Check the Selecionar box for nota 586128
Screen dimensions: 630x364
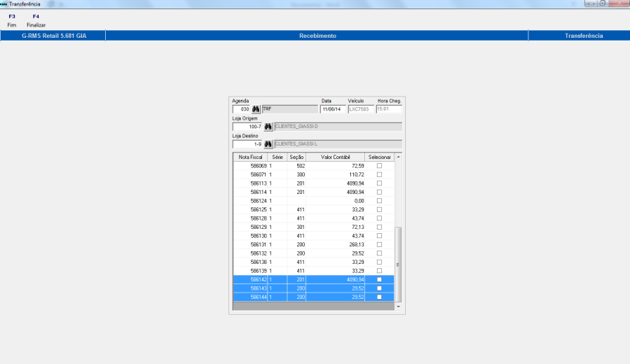(379, 218)
